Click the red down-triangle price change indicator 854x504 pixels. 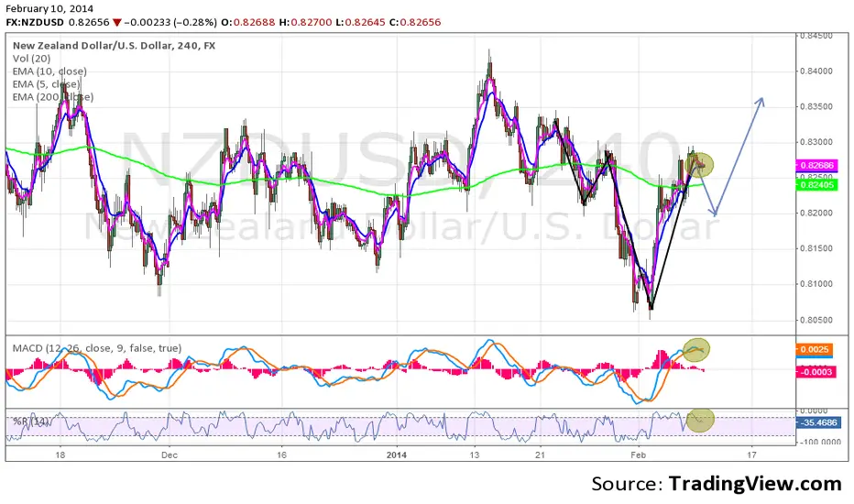click(117, 22)
